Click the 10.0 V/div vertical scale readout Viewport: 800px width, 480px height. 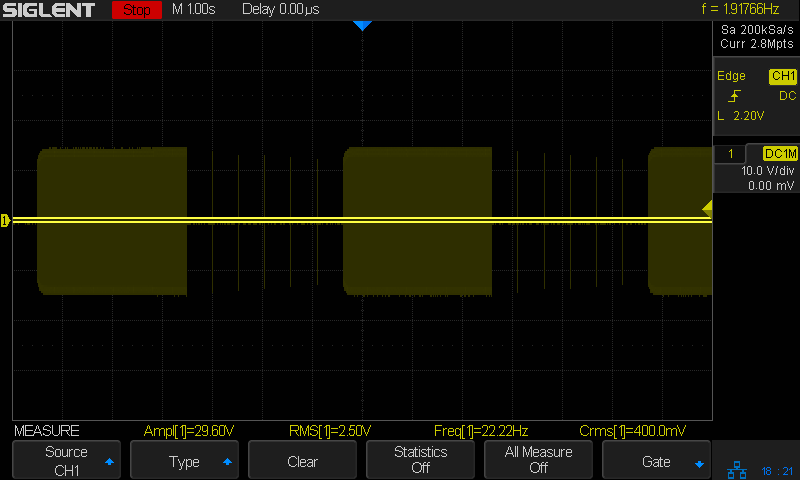[767, 171]
